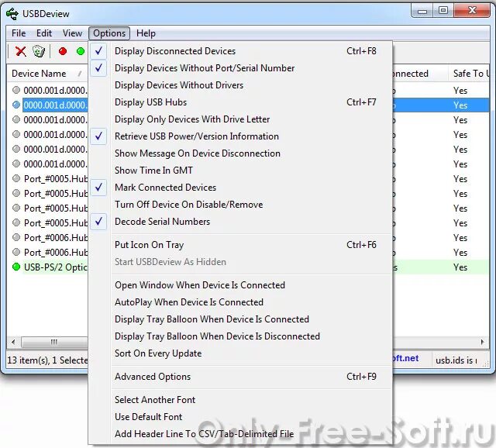Minimize the USBDeview window
Viewport: 496px width, 448px height.
click(422, 10)
